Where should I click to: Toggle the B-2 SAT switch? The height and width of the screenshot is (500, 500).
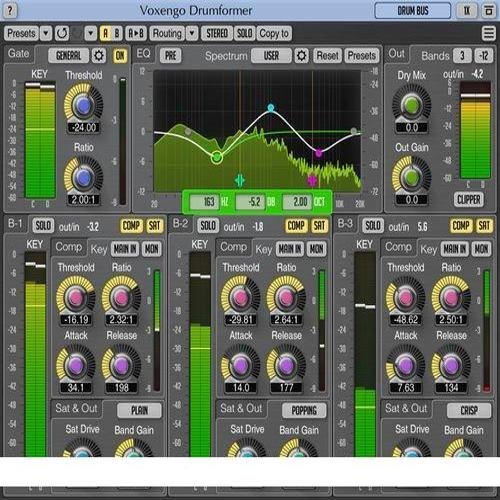319,226
